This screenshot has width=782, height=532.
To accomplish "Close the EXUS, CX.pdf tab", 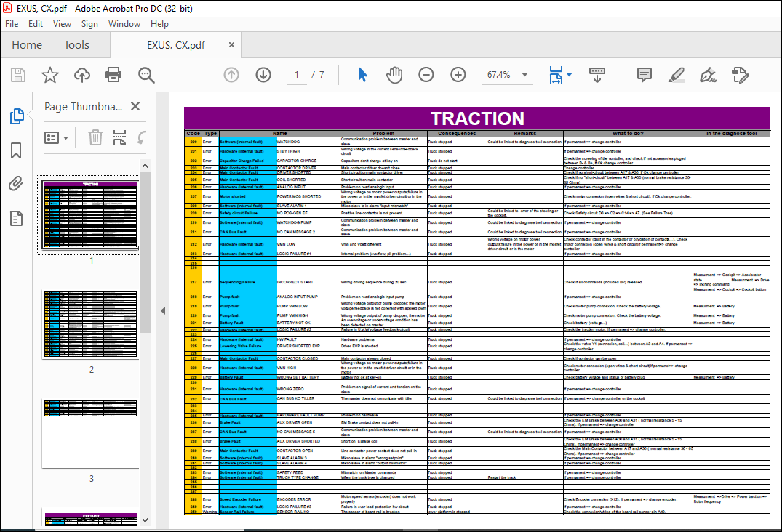I will coord(231,45).
